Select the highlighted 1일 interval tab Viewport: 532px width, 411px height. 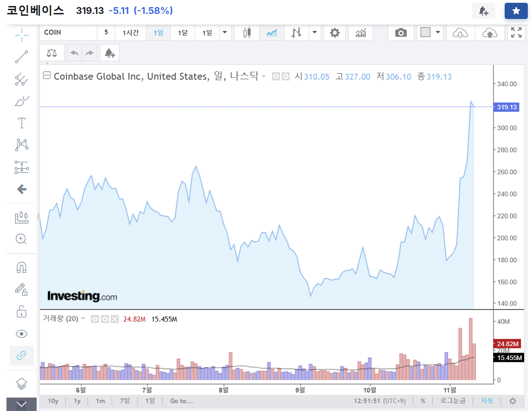[x=158, y=32]
